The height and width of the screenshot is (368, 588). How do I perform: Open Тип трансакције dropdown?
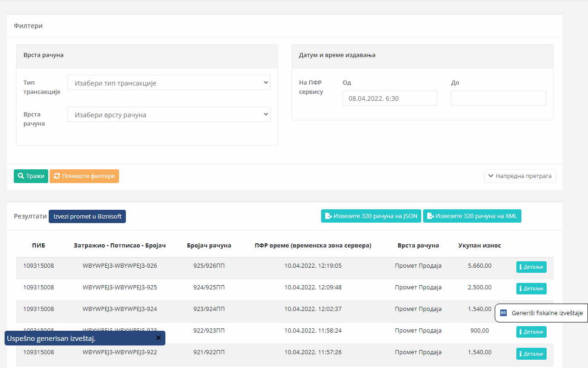click(169, 83)
